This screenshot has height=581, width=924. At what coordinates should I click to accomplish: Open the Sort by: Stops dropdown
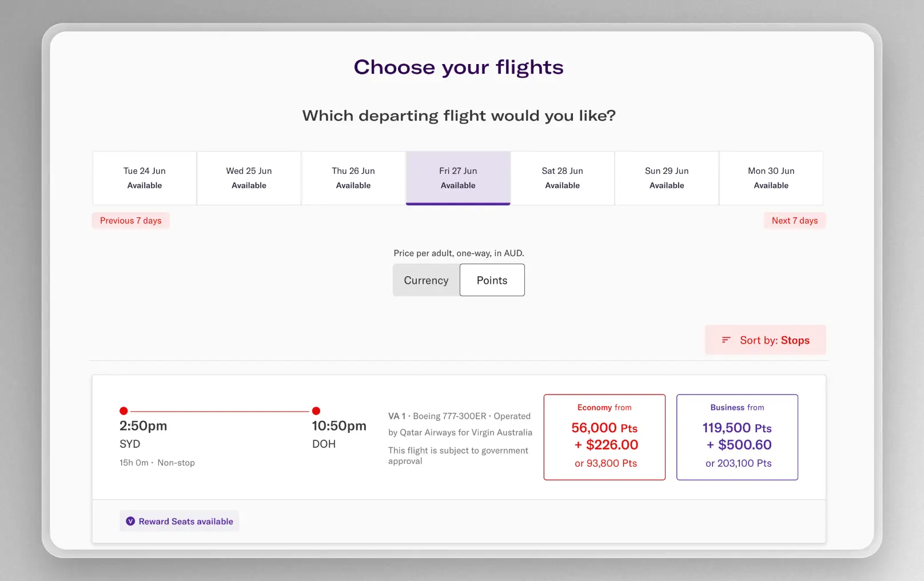tap(766, 340)
